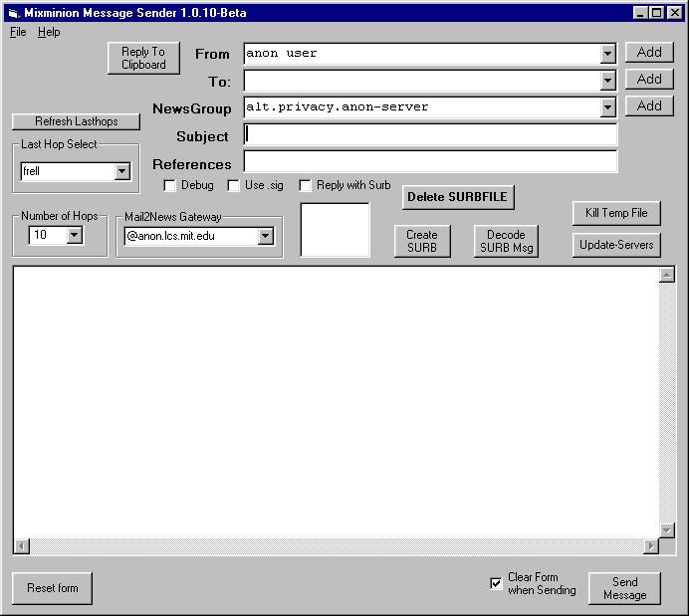Click the Delete SURBFILE button
Viewport: 689px width, 616px height.
pos(457,197)
